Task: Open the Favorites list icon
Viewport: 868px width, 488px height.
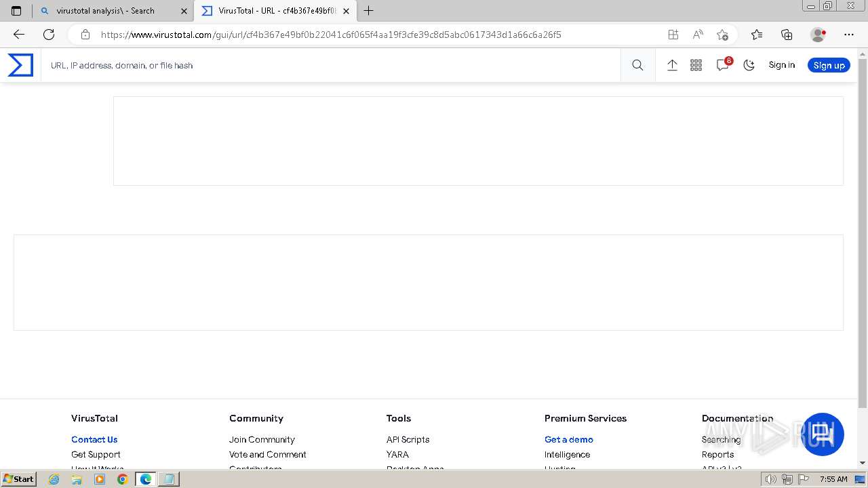Action: [x=757, y=35]
